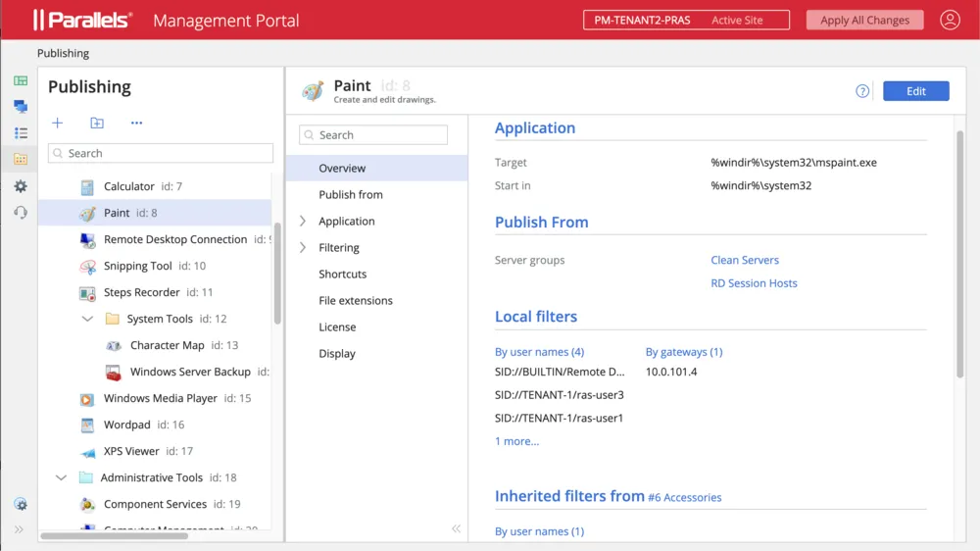Expand the left sidebar with bottom chevrons
This screenshot has width=980, height=551.
19,529
